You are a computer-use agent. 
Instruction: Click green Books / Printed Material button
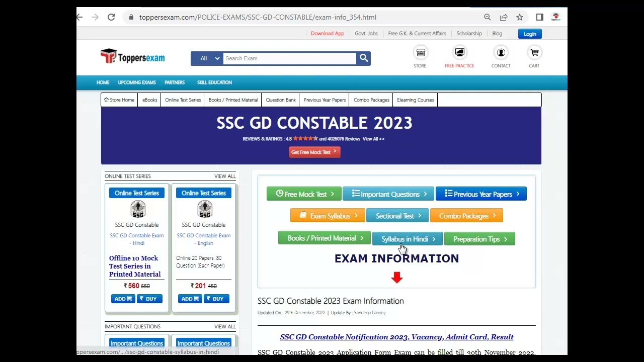325,238
